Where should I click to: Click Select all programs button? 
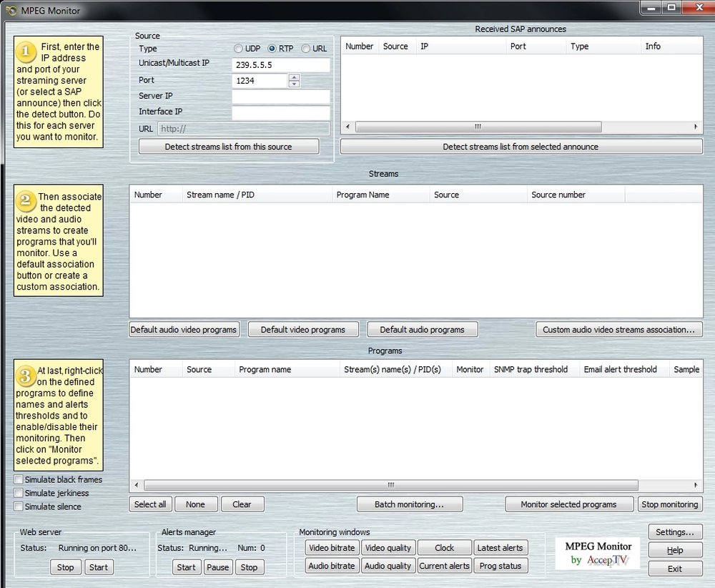pyautogui.click(x=150, y=504)
